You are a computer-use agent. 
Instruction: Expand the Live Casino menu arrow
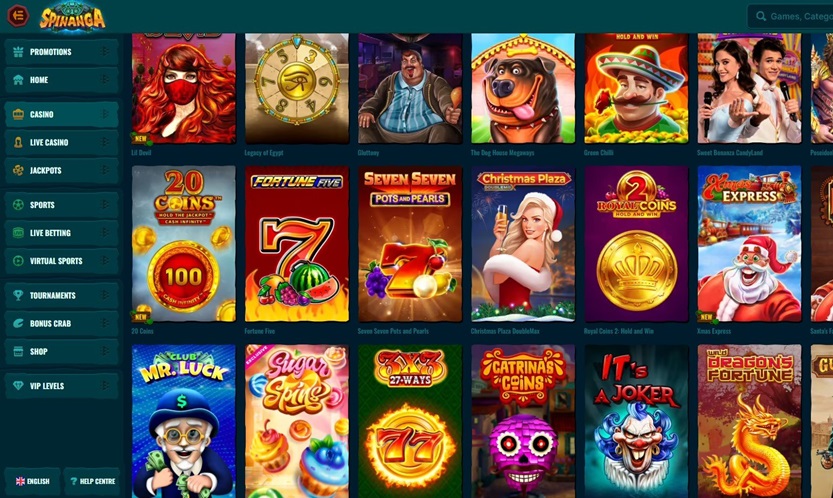tap(105, 142)
